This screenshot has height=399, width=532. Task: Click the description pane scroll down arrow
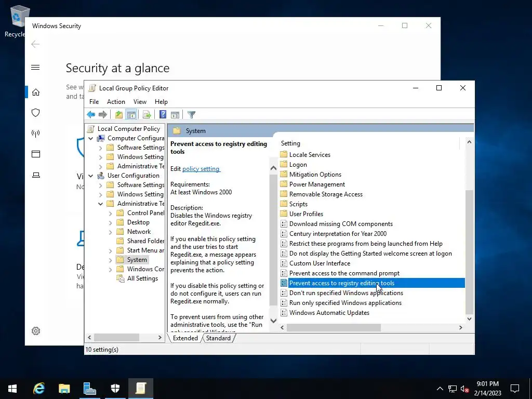(273, 320)
